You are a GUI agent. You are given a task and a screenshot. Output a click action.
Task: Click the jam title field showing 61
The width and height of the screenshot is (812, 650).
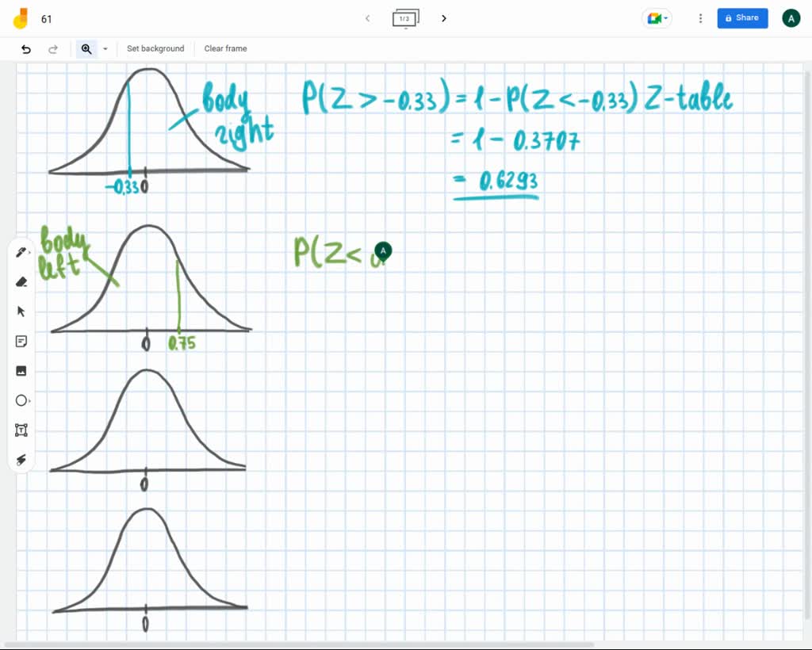(x=46, y=18)
